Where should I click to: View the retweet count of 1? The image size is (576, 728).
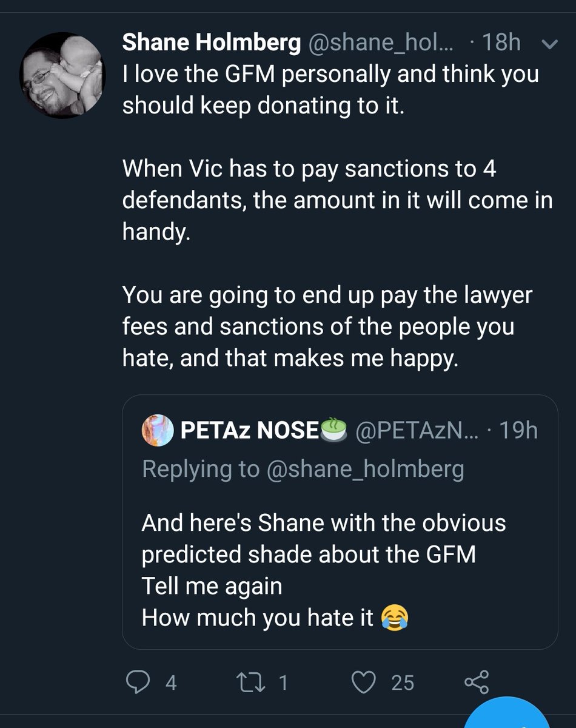282,683
